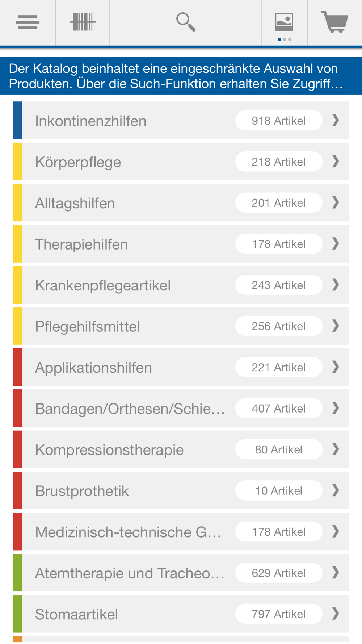Open Inkontinenzhilfen category

[181, 121]
